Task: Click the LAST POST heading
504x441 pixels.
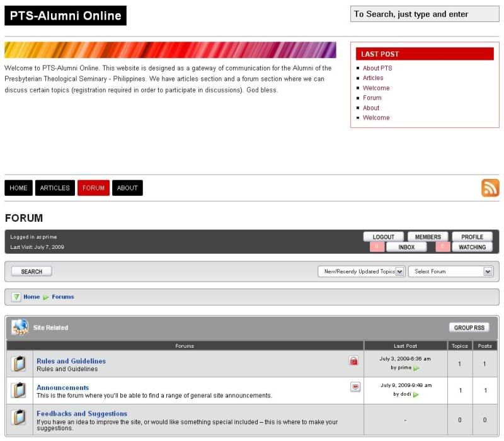Action: (x=425, y=54)
